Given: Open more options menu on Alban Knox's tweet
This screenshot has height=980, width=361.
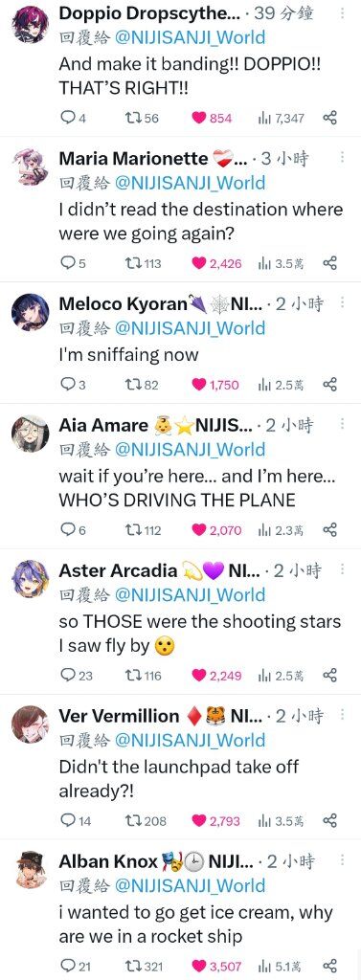Looking at the screenshot, I should [342, 859].
